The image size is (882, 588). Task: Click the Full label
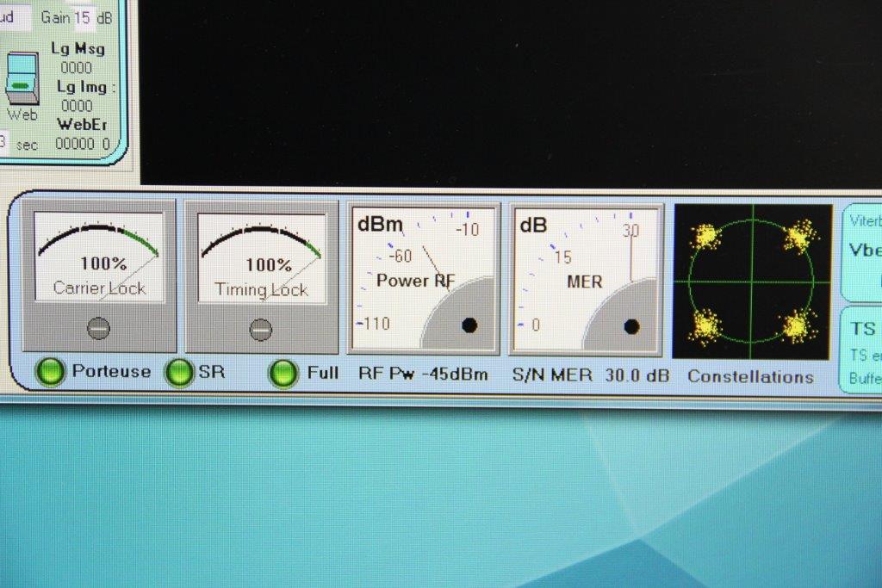coord(322,373)
